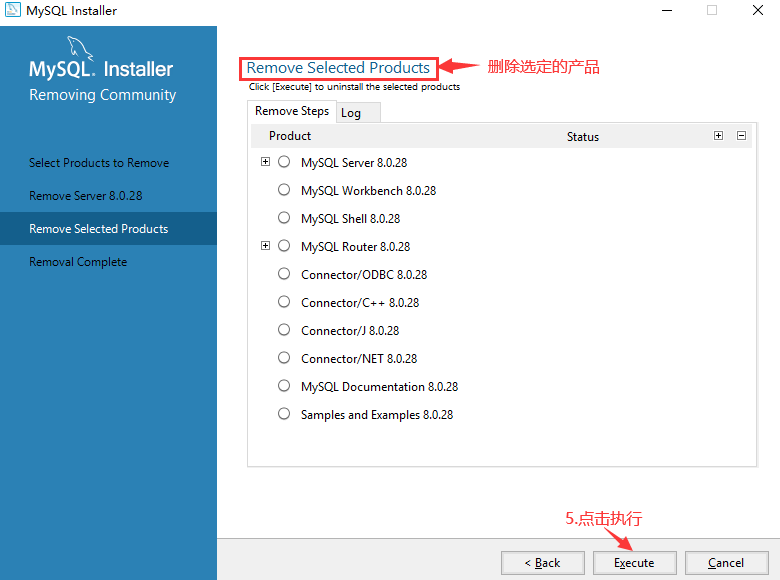Switch to the Remove Steps tab

(x=292, y=111)
